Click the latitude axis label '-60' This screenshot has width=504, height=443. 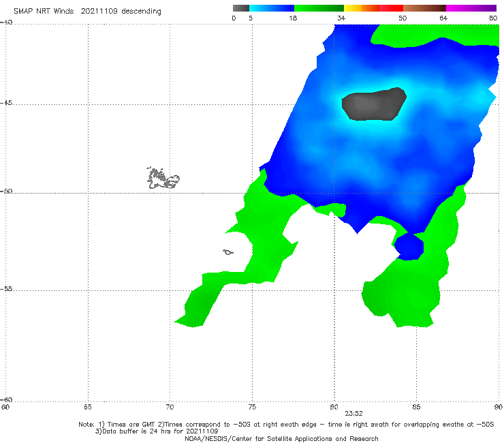pos(6,399)
